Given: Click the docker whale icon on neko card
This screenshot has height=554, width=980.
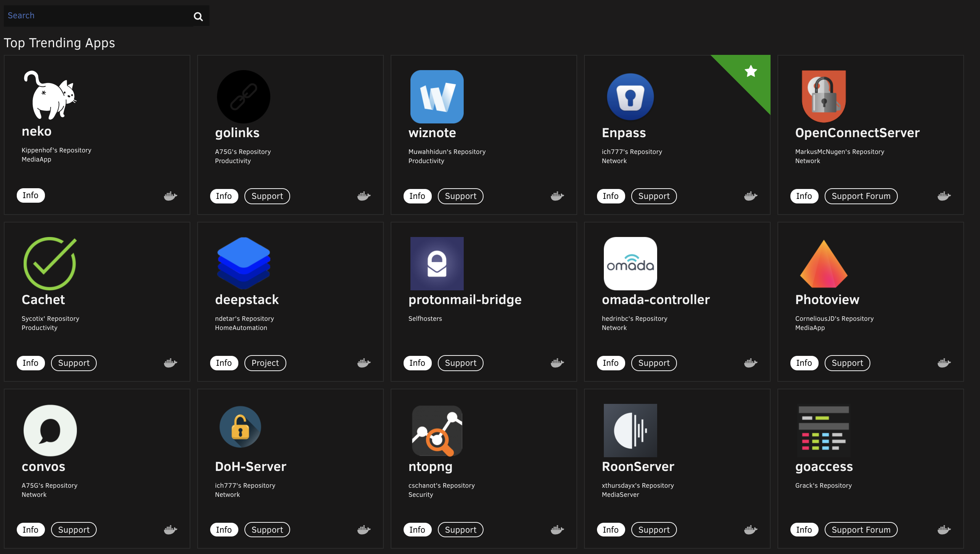Looking at the screenshot, I should pyautogui.click(x=170, y=196).
